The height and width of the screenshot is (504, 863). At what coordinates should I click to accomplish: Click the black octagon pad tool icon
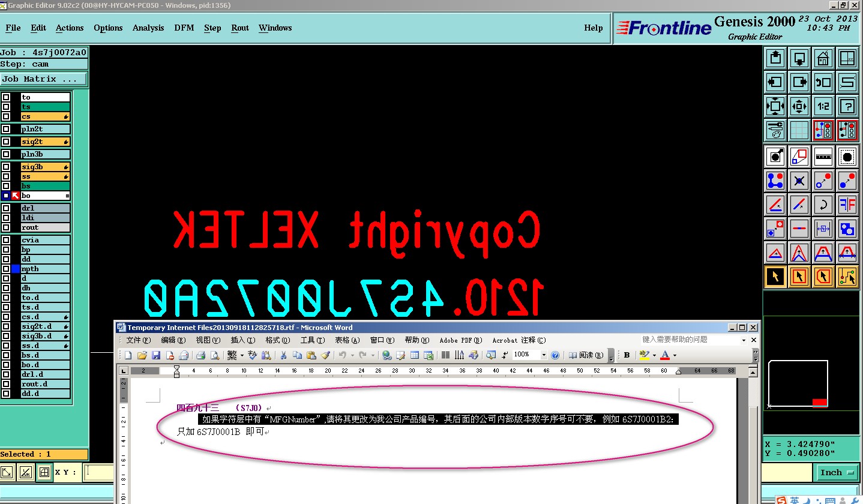click(x=847, y=157)
